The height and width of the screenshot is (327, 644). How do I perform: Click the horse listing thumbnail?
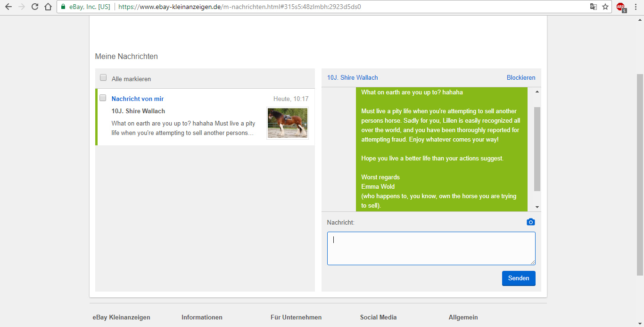click(287, 123)
